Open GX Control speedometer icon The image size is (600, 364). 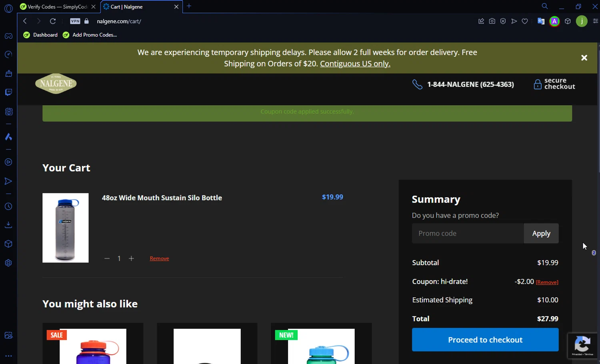(8, 54)
